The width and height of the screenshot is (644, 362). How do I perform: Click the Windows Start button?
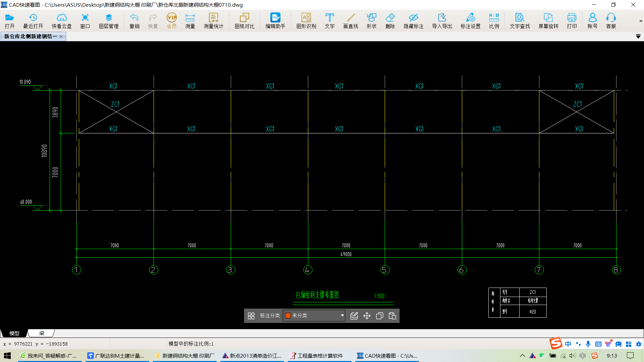point(7,356)
